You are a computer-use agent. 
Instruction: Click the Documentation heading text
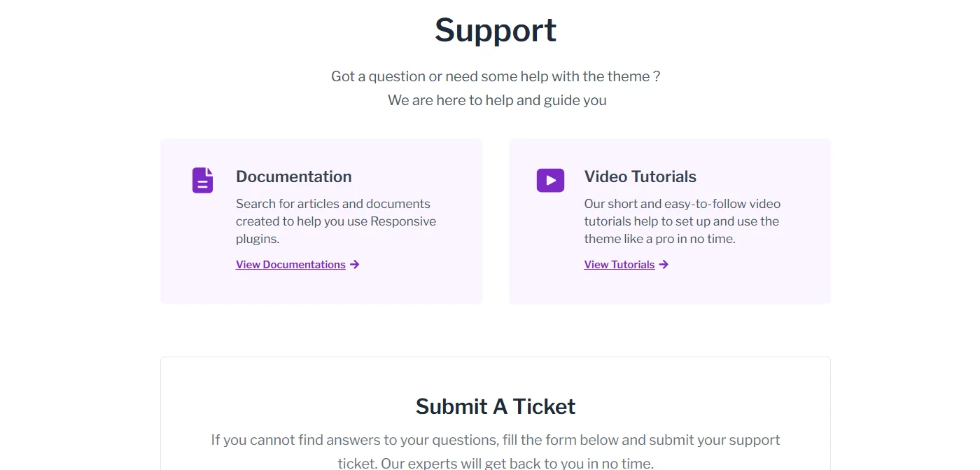tap(293, 177)
